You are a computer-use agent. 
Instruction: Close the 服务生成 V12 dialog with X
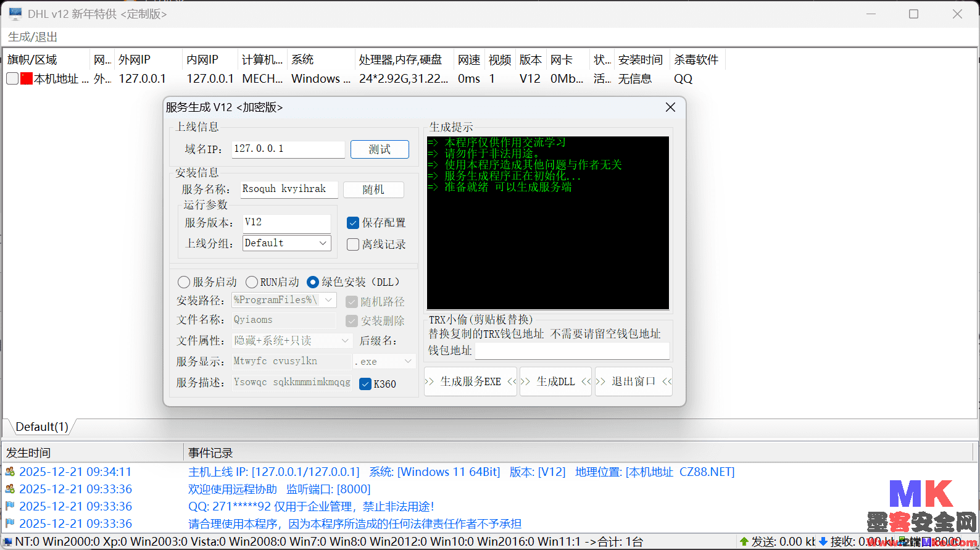point(670,107)
